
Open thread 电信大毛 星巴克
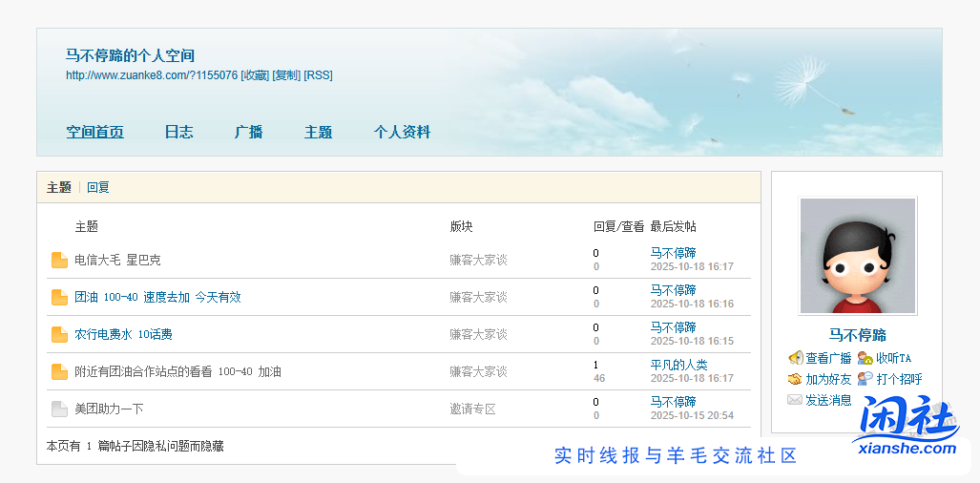pos(117,260)
